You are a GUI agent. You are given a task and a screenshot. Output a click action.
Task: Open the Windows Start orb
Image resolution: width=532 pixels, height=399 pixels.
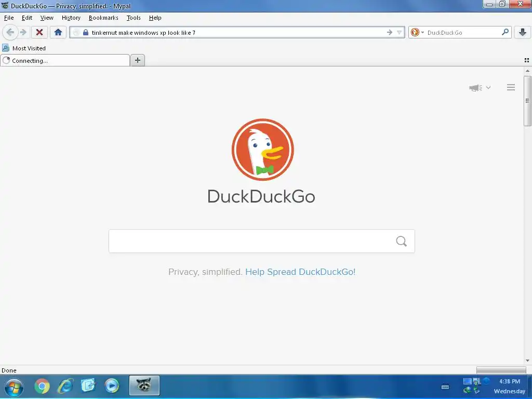point(14,387)
